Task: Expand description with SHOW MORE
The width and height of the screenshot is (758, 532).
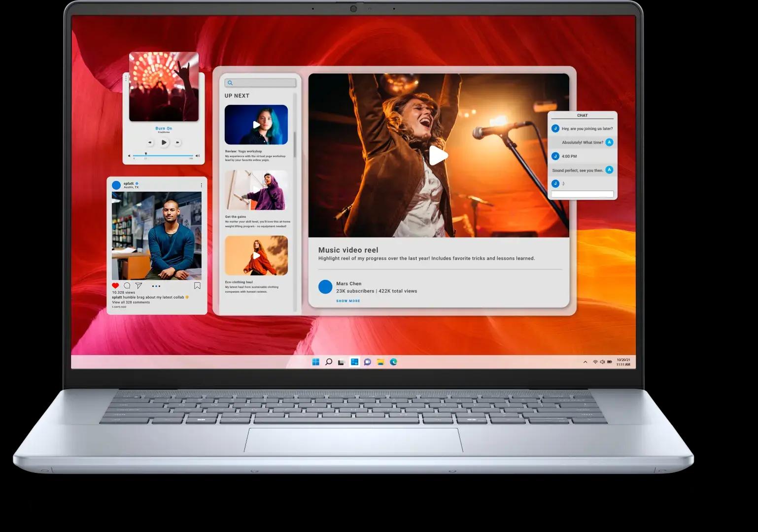Action: [348, 301]
